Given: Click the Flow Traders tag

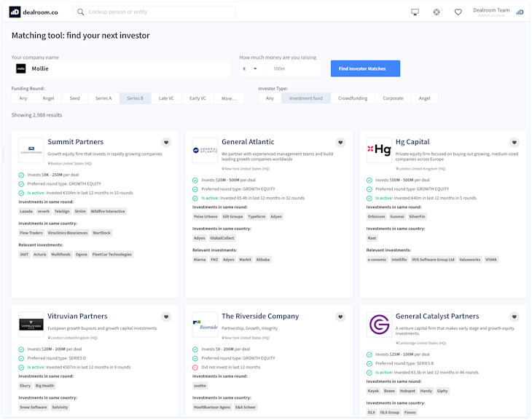Looking at the screenshot, I should coord(31,233).
